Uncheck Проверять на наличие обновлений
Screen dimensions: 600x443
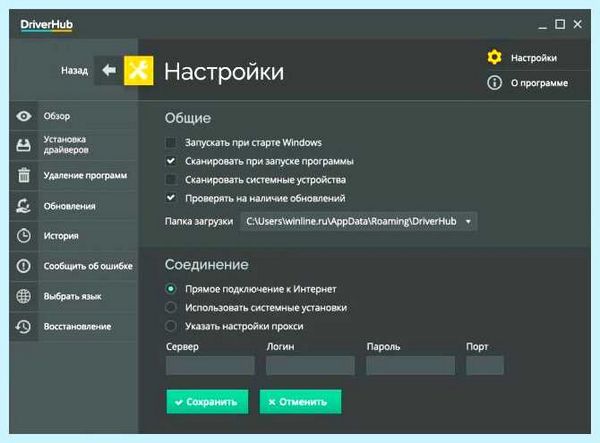[171, 198]
